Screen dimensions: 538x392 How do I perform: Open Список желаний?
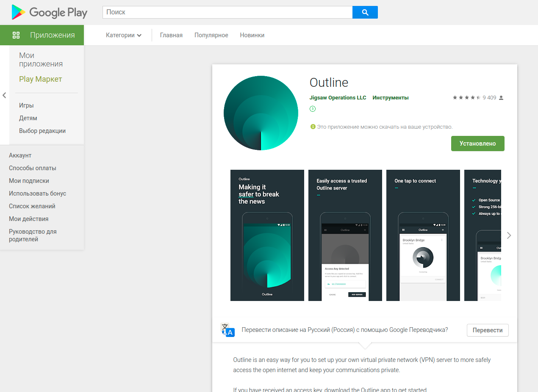pyautogui.click(x=32, y=206)
